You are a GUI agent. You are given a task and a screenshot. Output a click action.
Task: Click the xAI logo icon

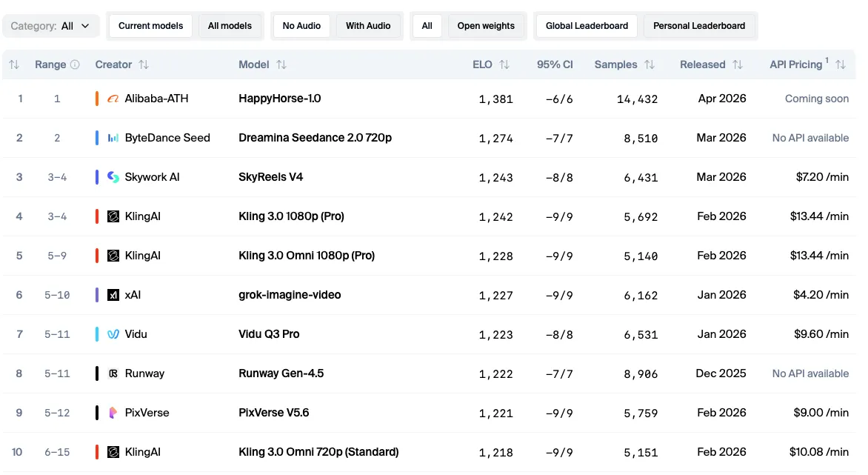coord(113,295)
